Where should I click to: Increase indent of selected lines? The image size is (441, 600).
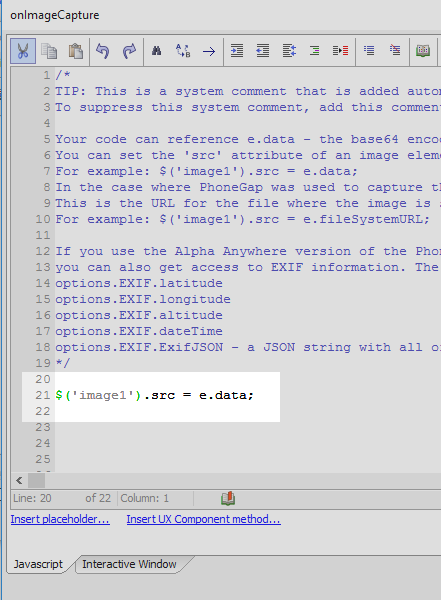(x=237, y=51)
